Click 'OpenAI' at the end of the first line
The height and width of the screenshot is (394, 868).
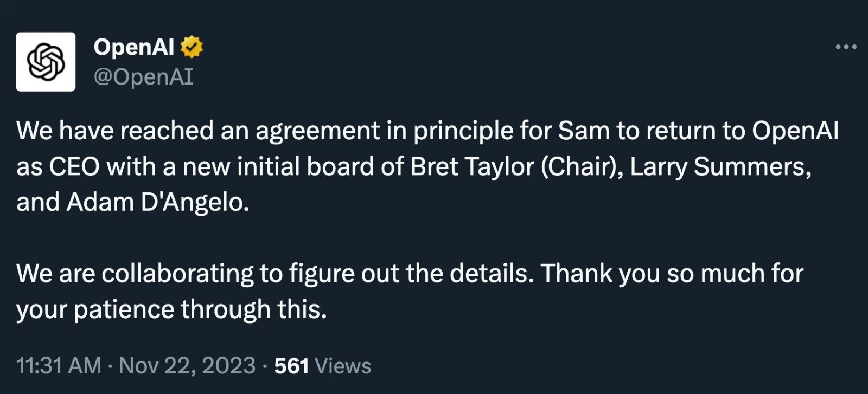[795, 131]
